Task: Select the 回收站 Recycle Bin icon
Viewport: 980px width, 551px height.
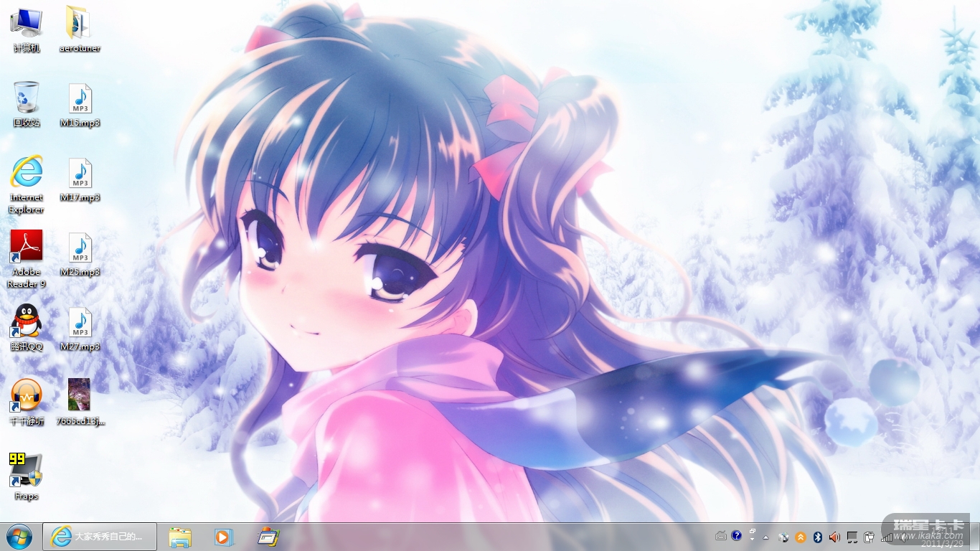Action: tap(27, 103)
